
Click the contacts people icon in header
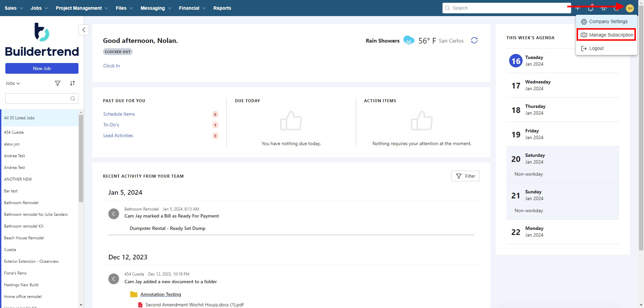[604, 8]
